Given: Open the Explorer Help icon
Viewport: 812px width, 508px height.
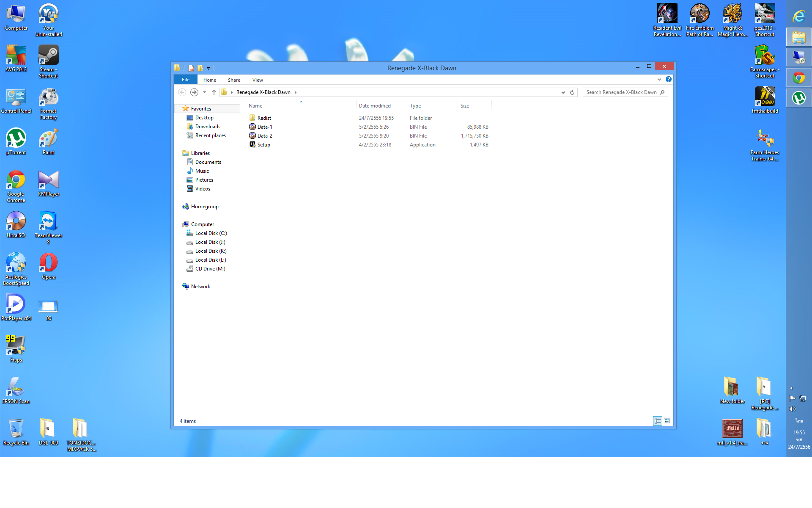Looking at the screenshot, I should click(669, 80).
